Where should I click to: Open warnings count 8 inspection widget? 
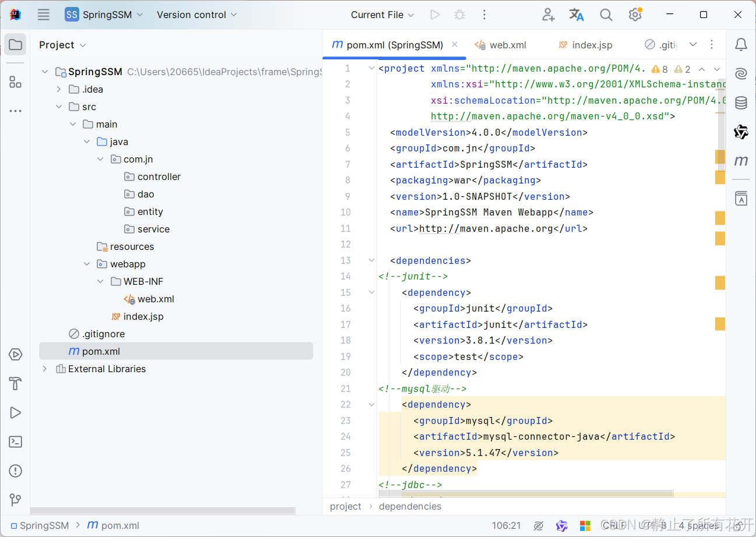(x=659, y=69)
